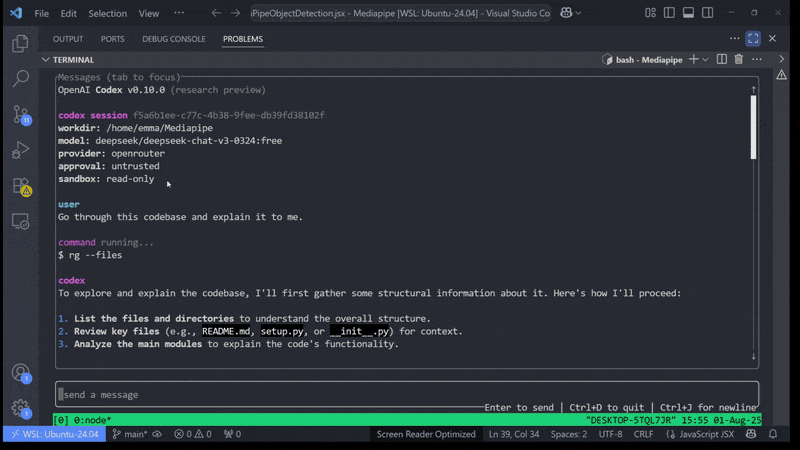The height and width of the screenshot is (450, 800).
Task: Open Manage settings gear
Action: pos(21,408)
